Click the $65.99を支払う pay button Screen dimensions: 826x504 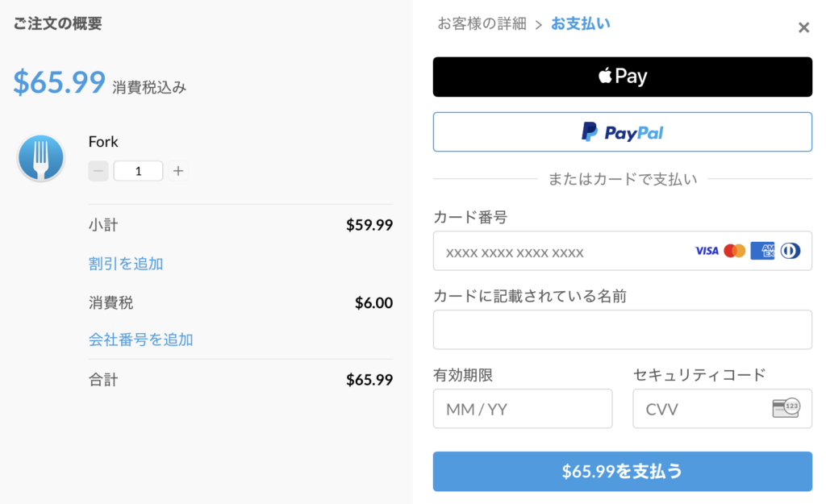[622, 472]
